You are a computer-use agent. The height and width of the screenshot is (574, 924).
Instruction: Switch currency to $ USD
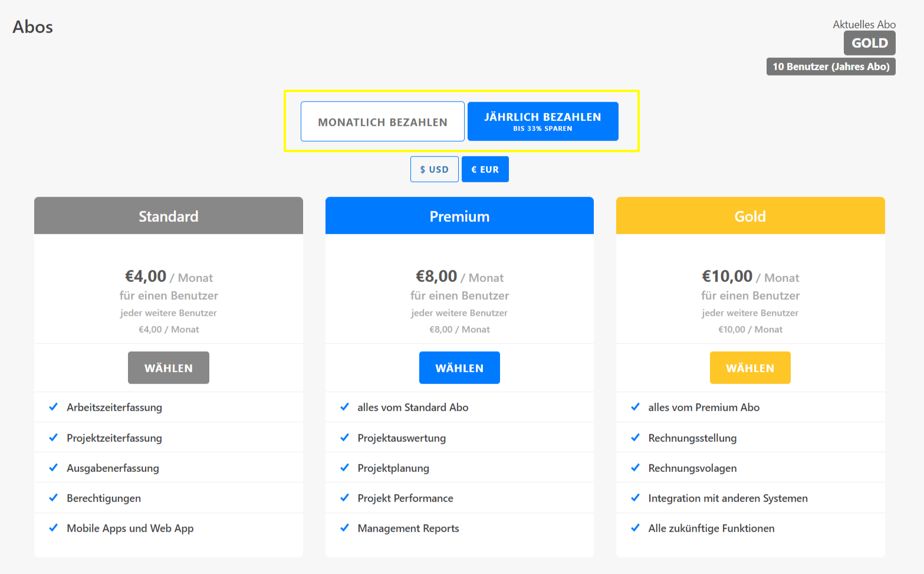tap(434, 169)
